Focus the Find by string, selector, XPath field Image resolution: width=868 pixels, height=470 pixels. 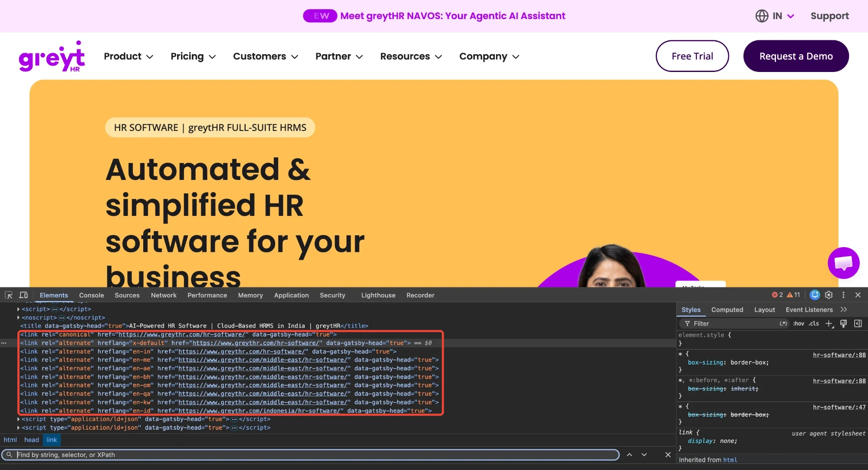(x=311, y=455)
